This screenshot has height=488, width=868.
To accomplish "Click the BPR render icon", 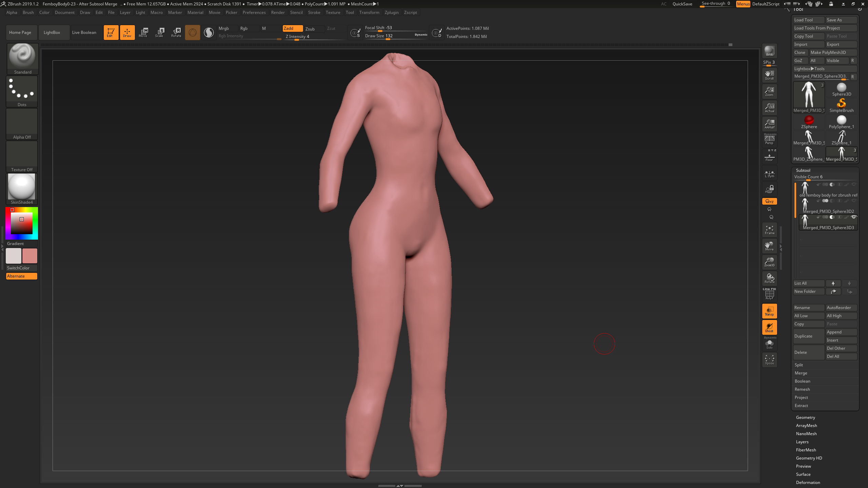I will tap(769, 51).
